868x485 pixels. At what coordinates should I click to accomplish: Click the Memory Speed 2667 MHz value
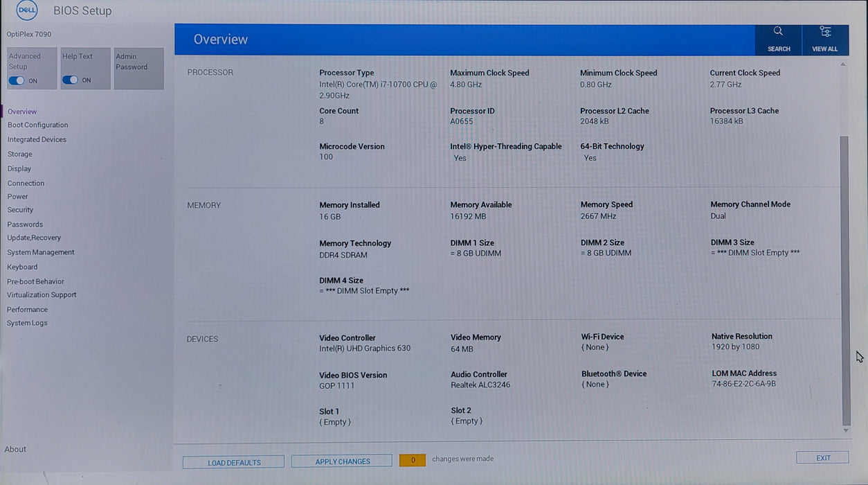598,216
